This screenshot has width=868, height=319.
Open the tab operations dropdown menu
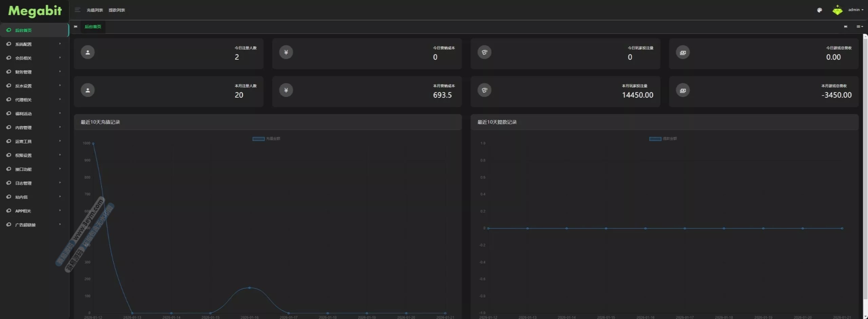[860, 27]
